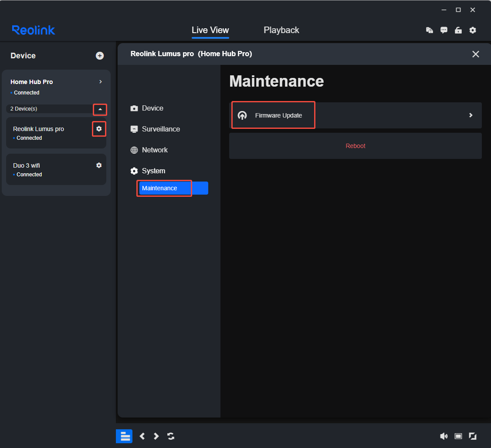Select the Maintenance submenu item
The height and width of the screenshot is (448, 491).
[173, 188]
